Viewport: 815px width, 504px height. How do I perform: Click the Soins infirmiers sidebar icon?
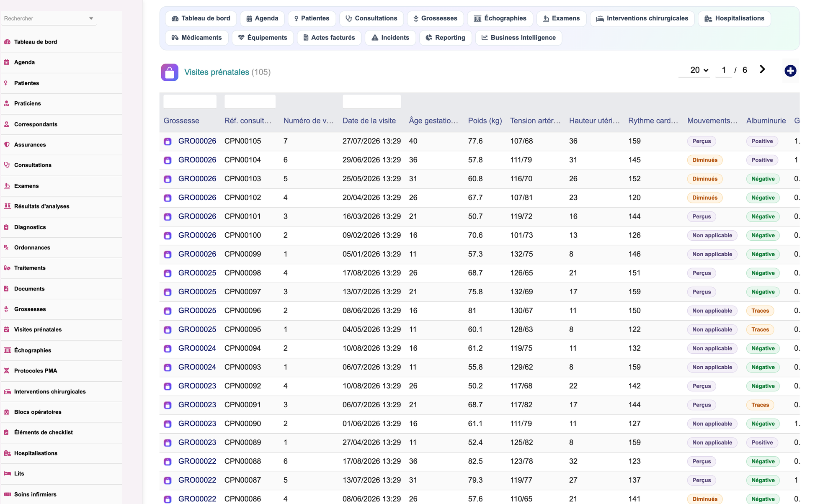click(x=8, y=494)
